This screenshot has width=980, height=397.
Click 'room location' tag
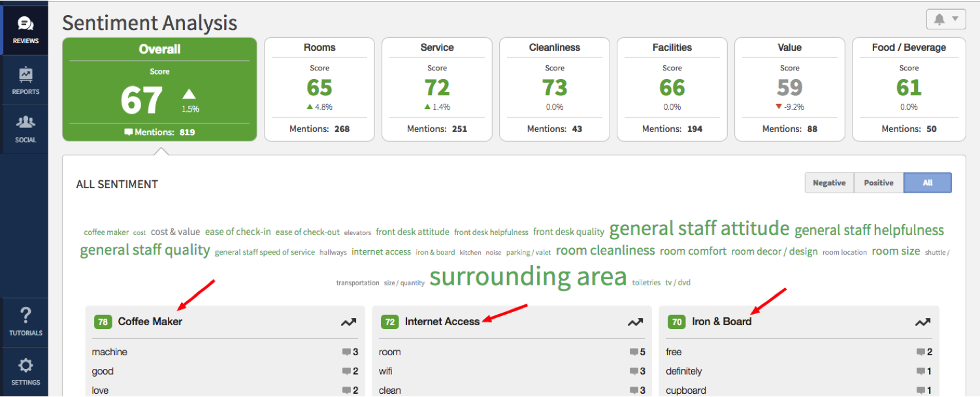click(845, 253)
